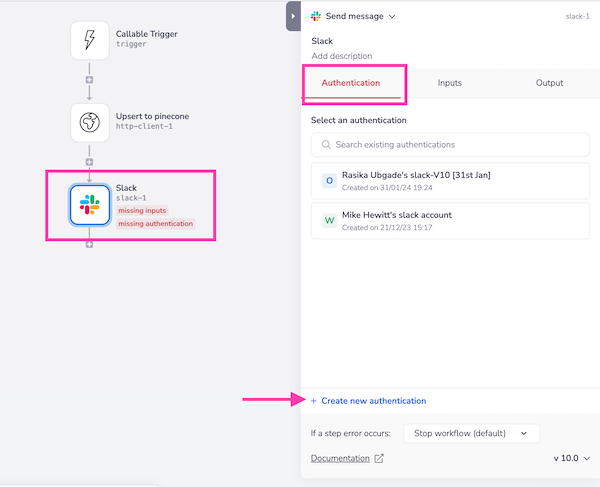Add a step below the Slack node
The height and width of the screenshot is (487, 600).
[89, 244]
